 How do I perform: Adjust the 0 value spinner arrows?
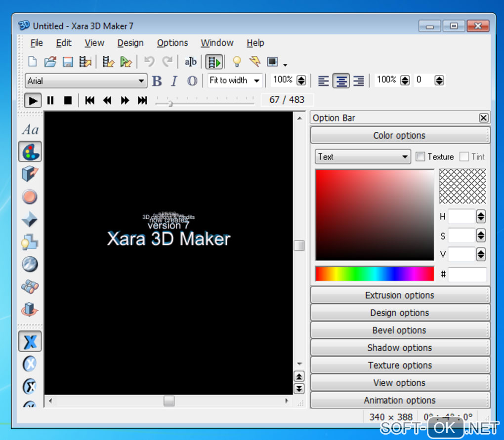(x=439, y=80)
